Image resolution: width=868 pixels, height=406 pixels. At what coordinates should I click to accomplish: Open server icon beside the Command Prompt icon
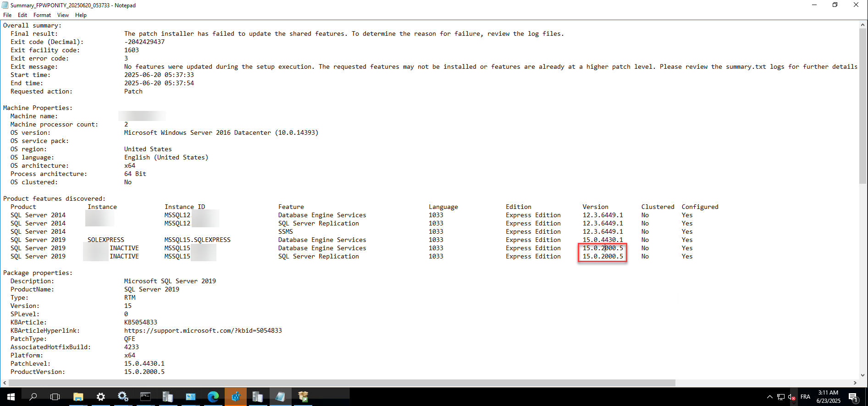coord(168,397)
